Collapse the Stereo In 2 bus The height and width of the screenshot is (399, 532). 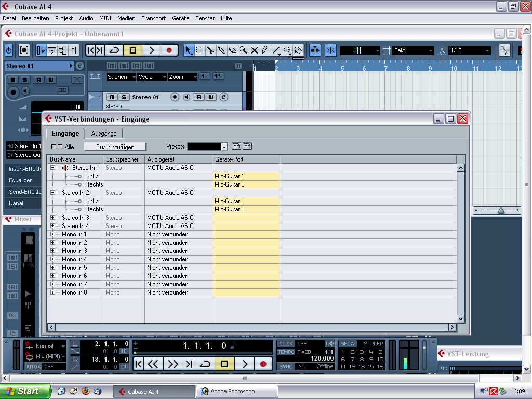click(52, 192)
